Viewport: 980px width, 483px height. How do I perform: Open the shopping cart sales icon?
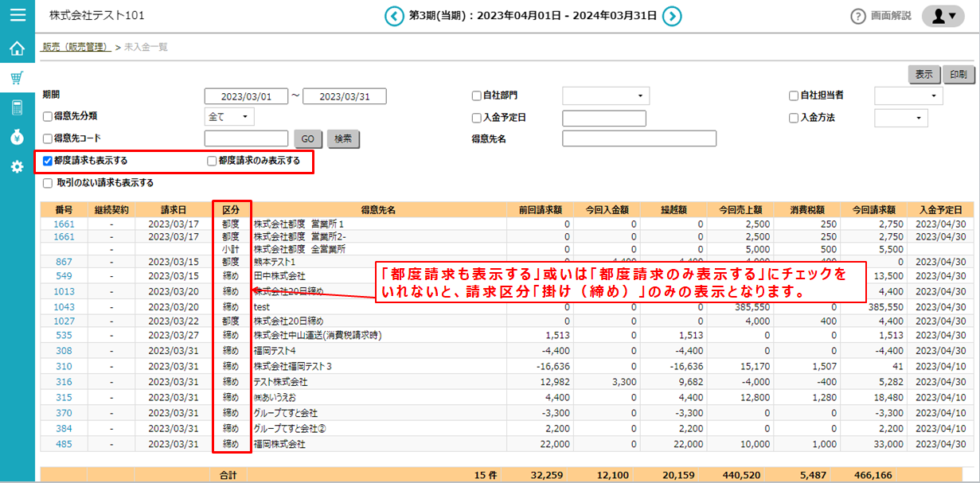(17, 78)
